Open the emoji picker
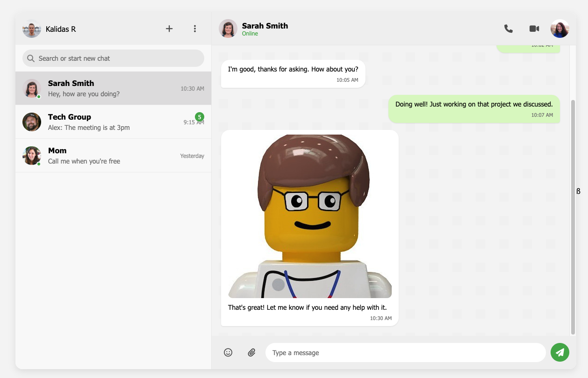Image resolution: width=588 pixels, height=378 pixels. [228, 352]
